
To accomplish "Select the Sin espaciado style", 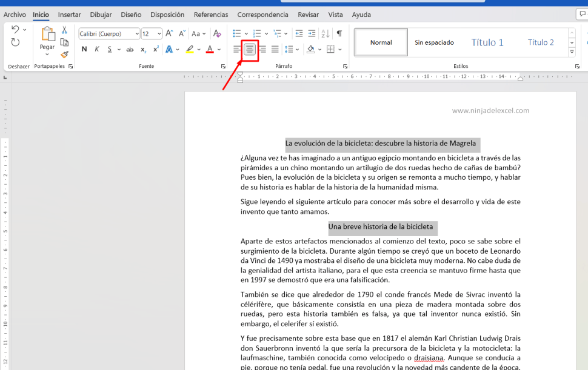I will pos(435,42).
